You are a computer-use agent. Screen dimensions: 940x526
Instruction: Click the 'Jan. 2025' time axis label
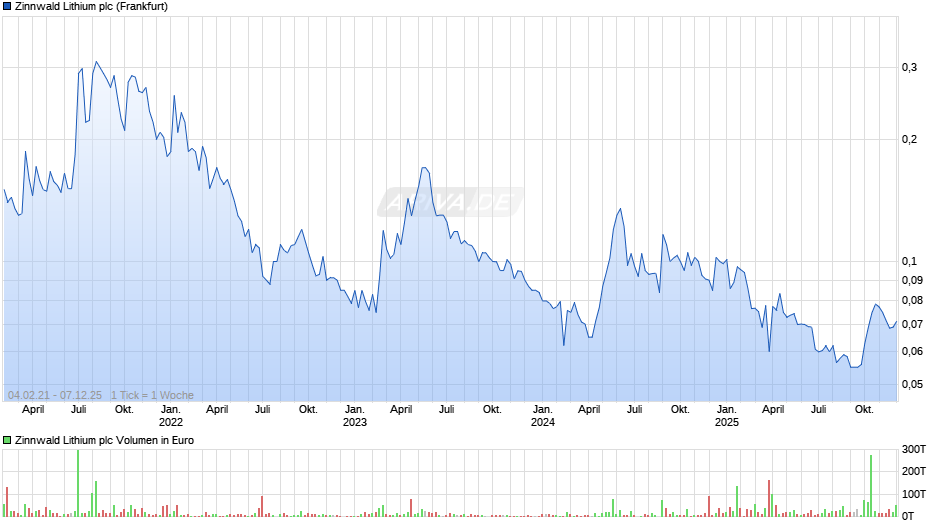[x=727, y=416]
